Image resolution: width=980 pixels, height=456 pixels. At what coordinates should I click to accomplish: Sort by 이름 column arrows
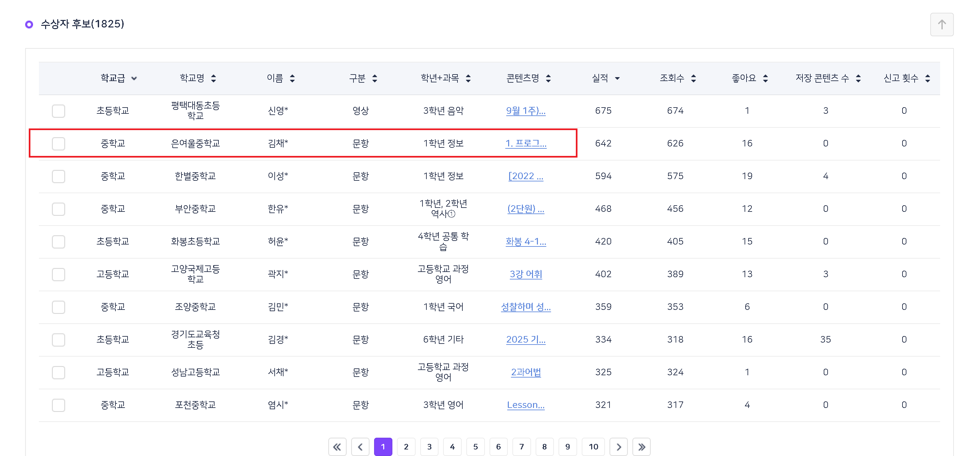tap(292, 78)
